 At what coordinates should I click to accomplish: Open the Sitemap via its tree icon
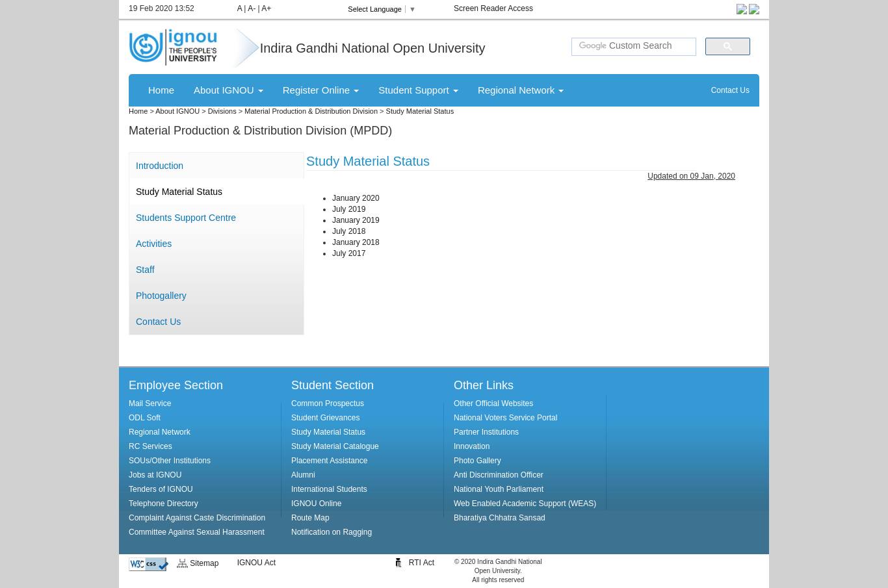[183, 563]
